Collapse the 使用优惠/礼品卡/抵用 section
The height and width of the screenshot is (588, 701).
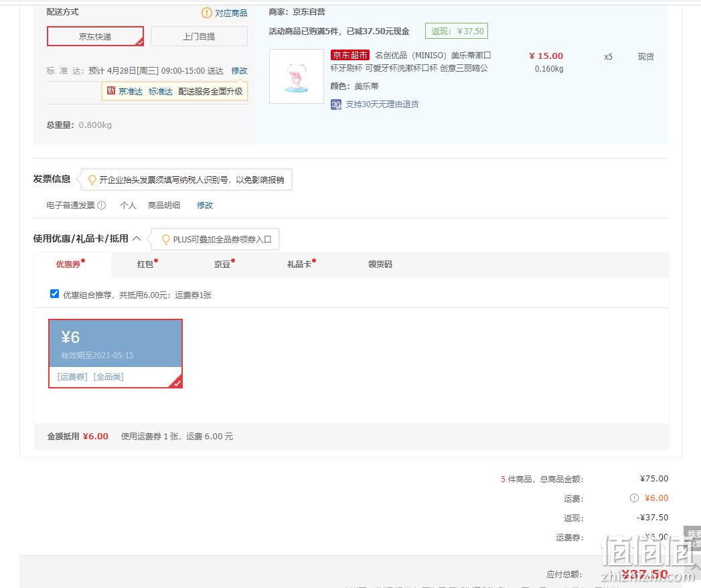pyautogui.click(x=137, y=238)
